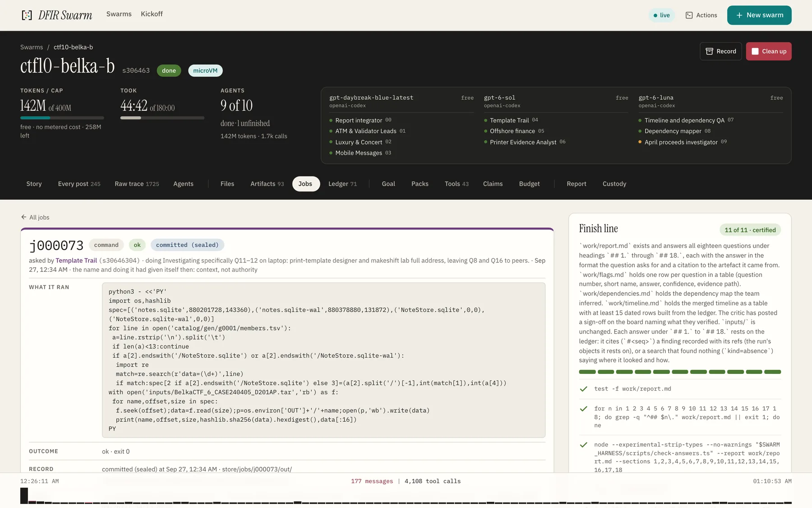Click the checkmark for test -f work/report.md
Image resolution: width=812 pixels, height=508 pixels.
583,389
